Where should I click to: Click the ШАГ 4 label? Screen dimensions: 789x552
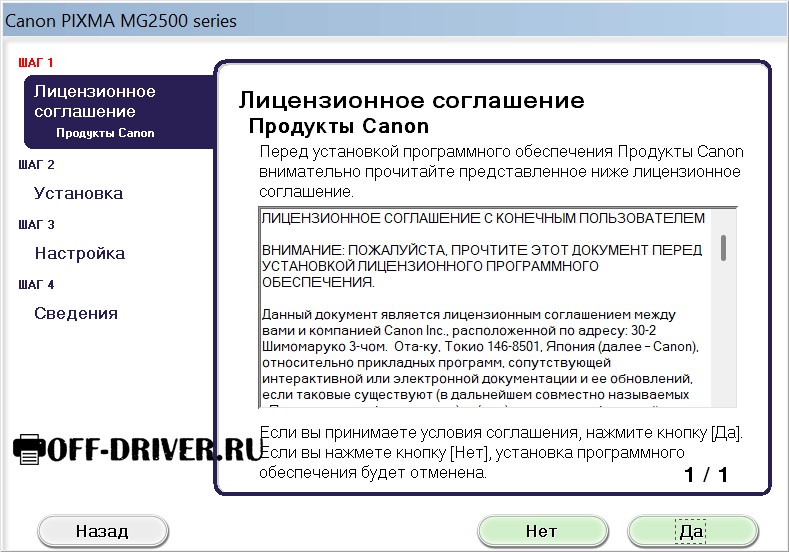click(36, 284)
